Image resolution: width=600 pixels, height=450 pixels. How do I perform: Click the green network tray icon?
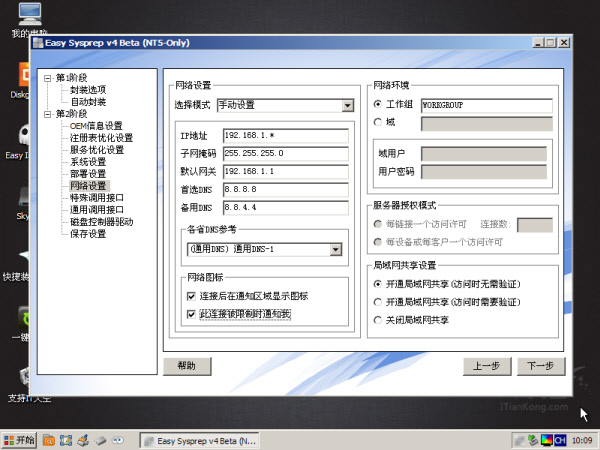point(533,440)
